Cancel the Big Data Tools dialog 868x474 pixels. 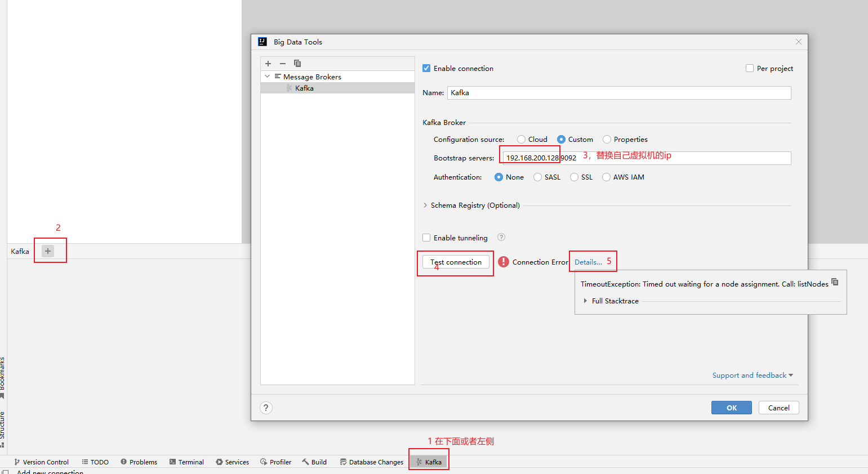[778, 408]
